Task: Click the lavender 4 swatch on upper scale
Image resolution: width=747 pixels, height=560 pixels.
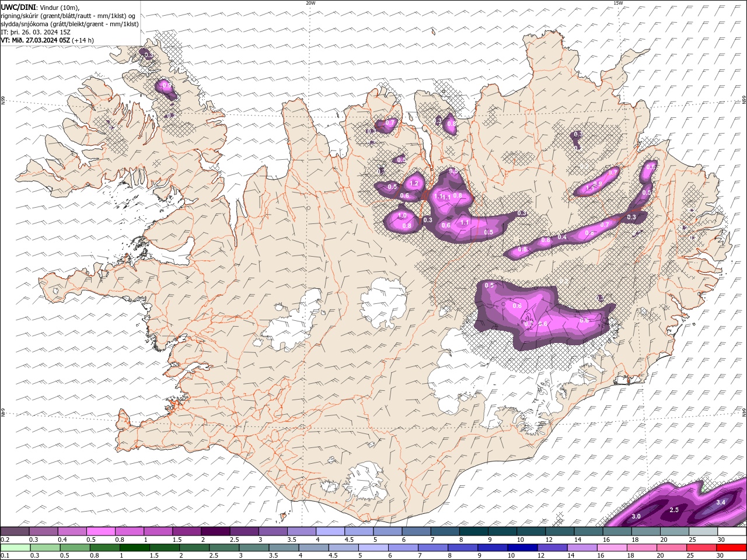Action: pos(330,531)
